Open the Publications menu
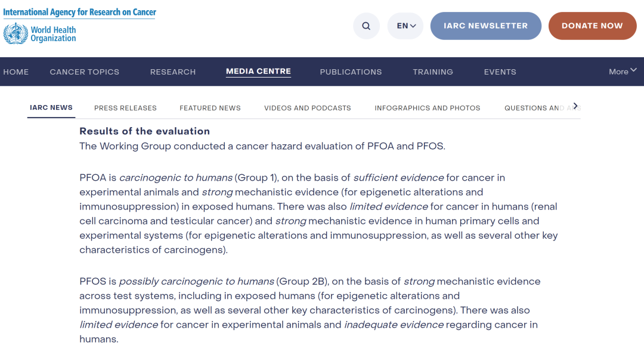 click(x=351, y=72)
